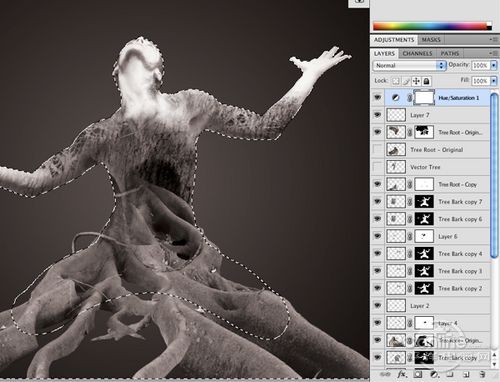Create new adjustment layer via half-circle icon

click(x=434, y=374)
